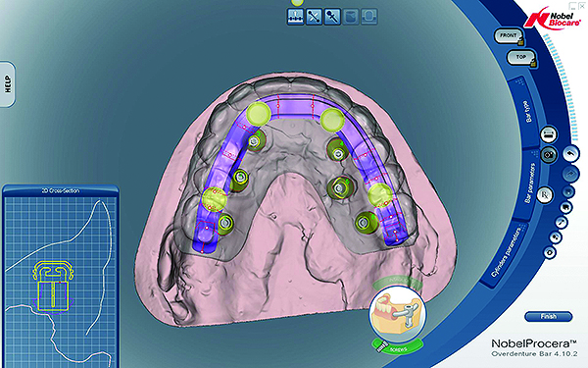This screenshot has height=368, width=588.
Task: Select the bar profile tool in top toolbar
Action: pos(296,17)
